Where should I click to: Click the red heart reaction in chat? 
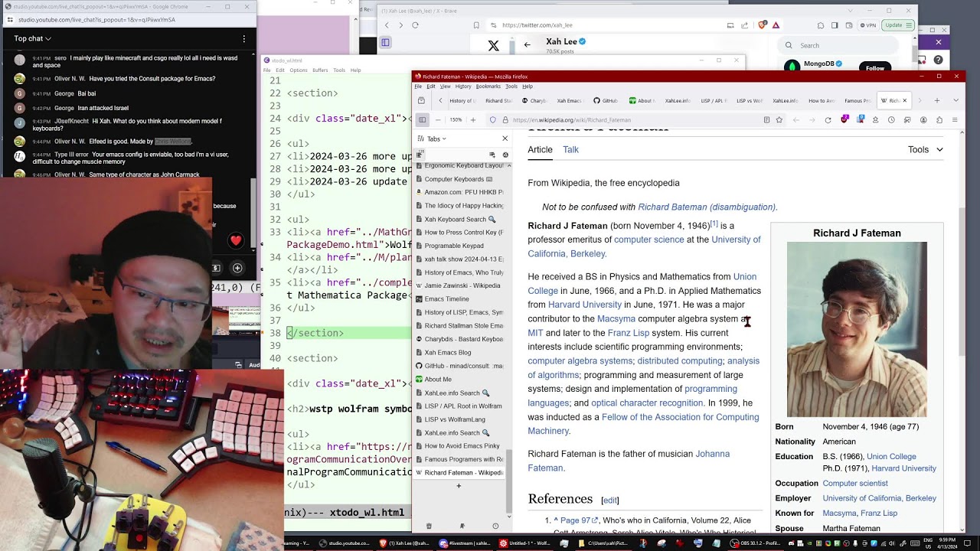pos(236,241)
